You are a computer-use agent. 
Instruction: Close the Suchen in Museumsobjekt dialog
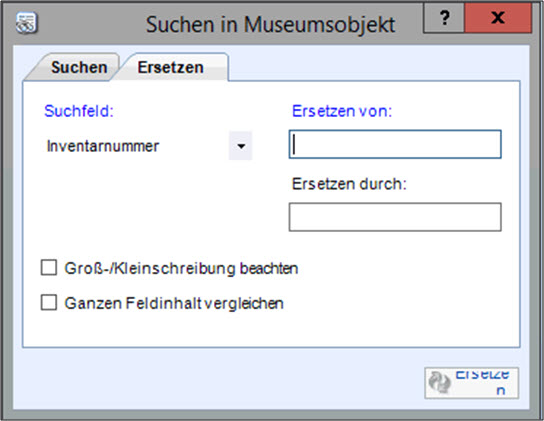498,18
